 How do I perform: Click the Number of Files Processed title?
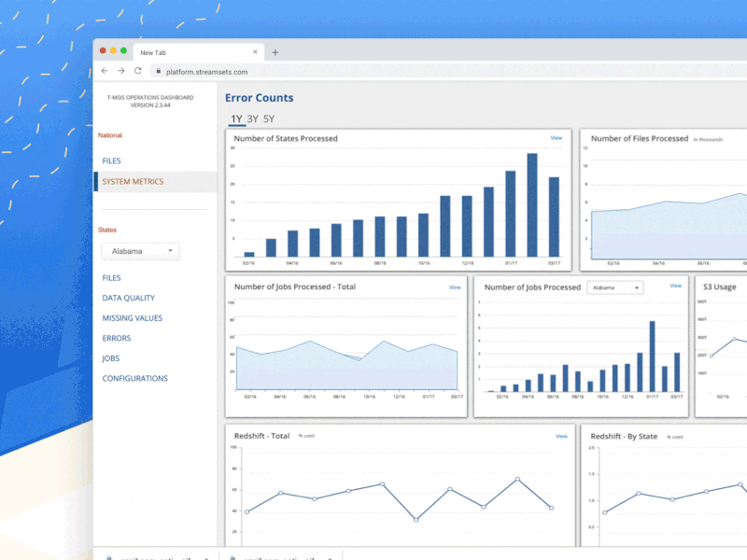coord(640,138)
